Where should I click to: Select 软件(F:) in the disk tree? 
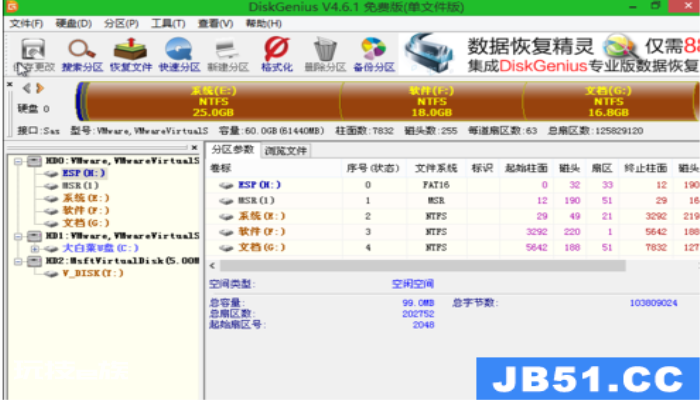[86, 211]
